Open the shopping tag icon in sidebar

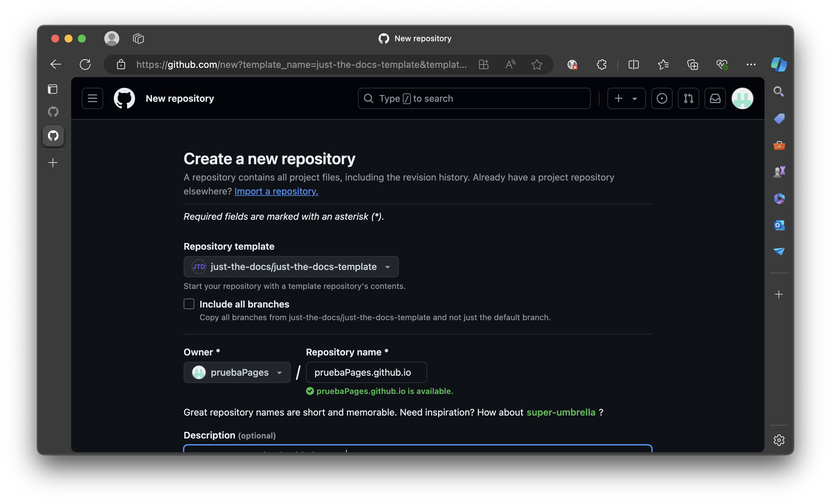[x=779, y=119]
